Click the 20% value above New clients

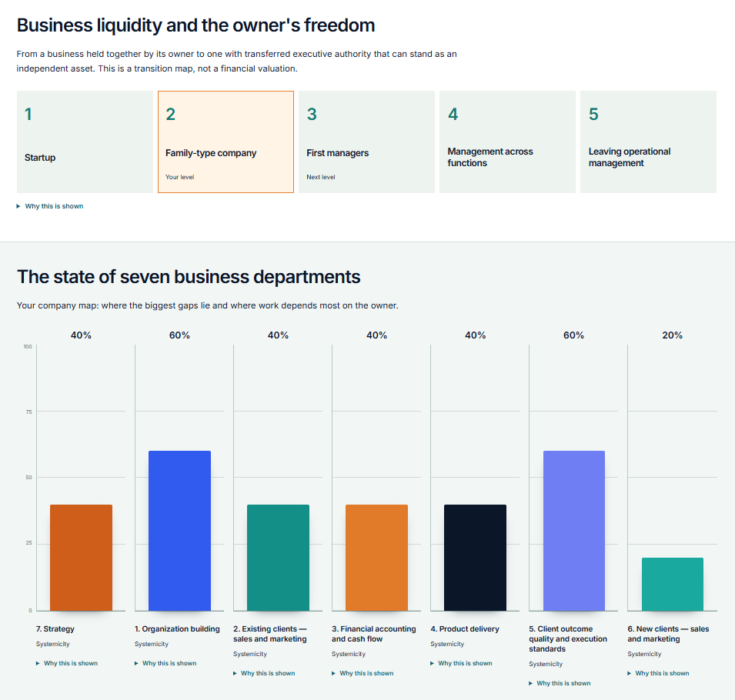click(672, 335)
